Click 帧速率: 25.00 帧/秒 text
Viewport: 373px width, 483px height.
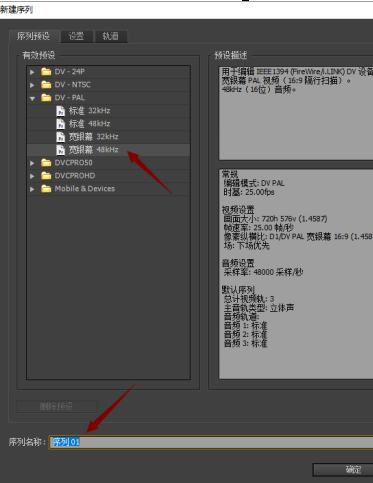coord(258,228)
